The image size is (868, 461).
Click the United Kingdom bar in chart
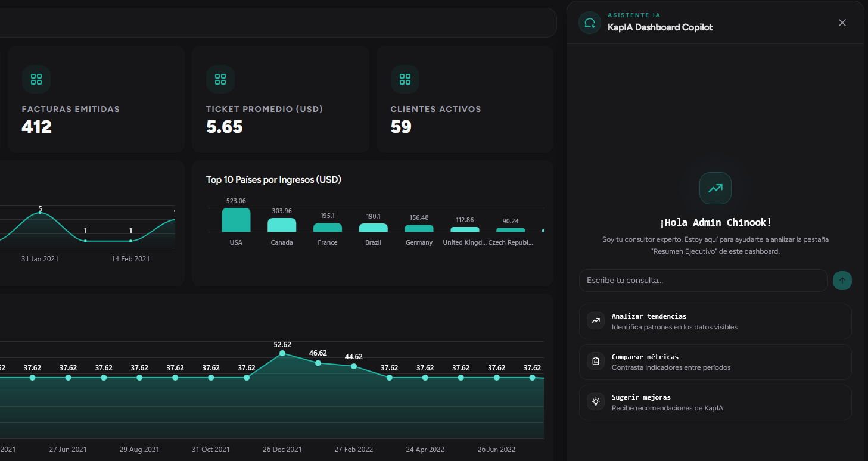click(465, 230)
